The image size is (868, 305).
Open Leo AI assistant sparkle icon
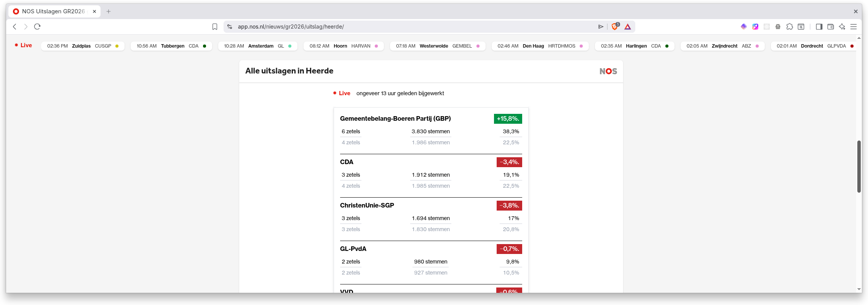coord(842,27)
